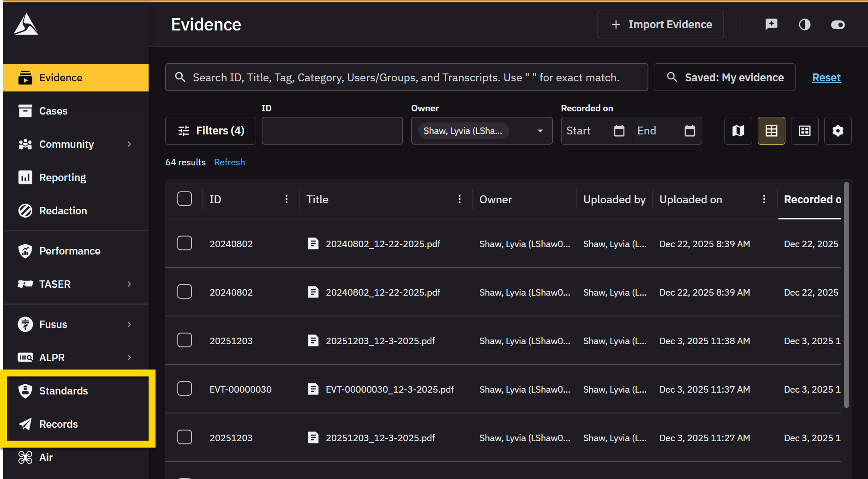The height and width of the screenshot is (479, 868).
Task: Expand the Community sidebar submenu
Action: [129, 144]
